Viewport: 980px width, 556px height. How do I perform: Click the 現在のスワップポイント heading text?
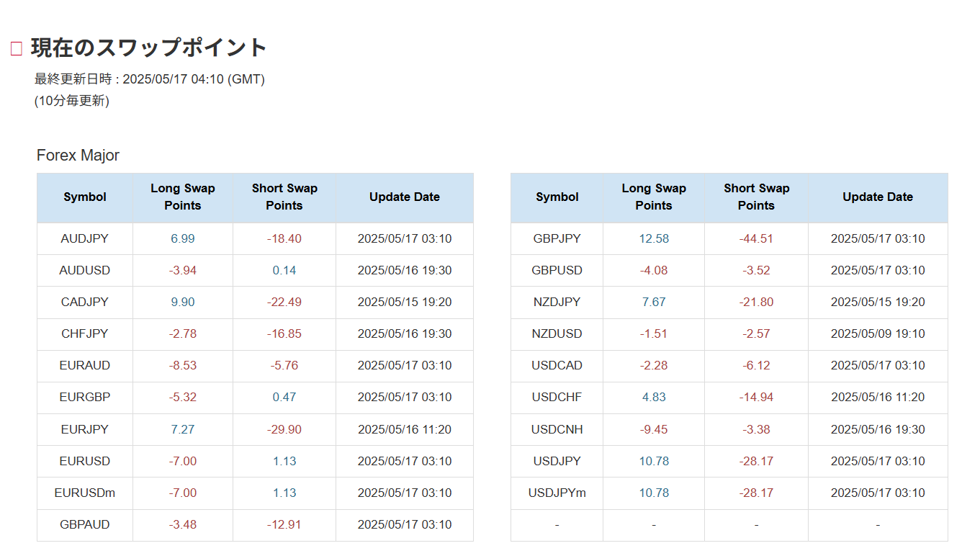click(149, 48)
